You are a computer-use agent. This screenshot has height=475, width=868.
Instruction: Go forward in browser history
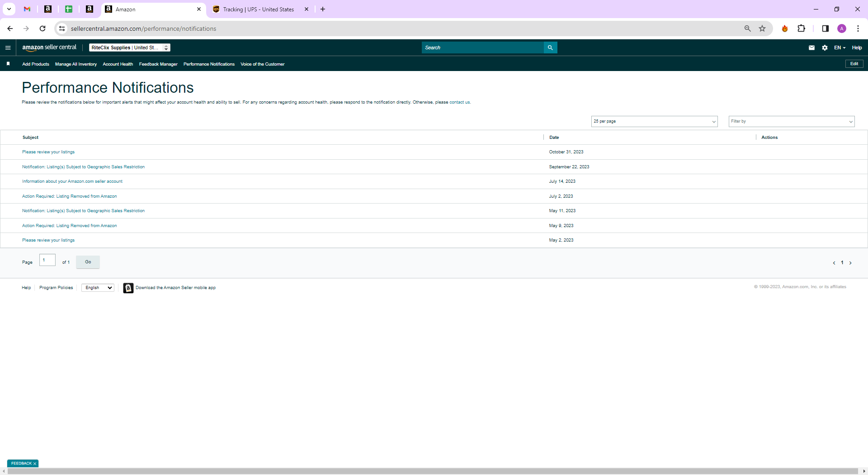point(26,28)
